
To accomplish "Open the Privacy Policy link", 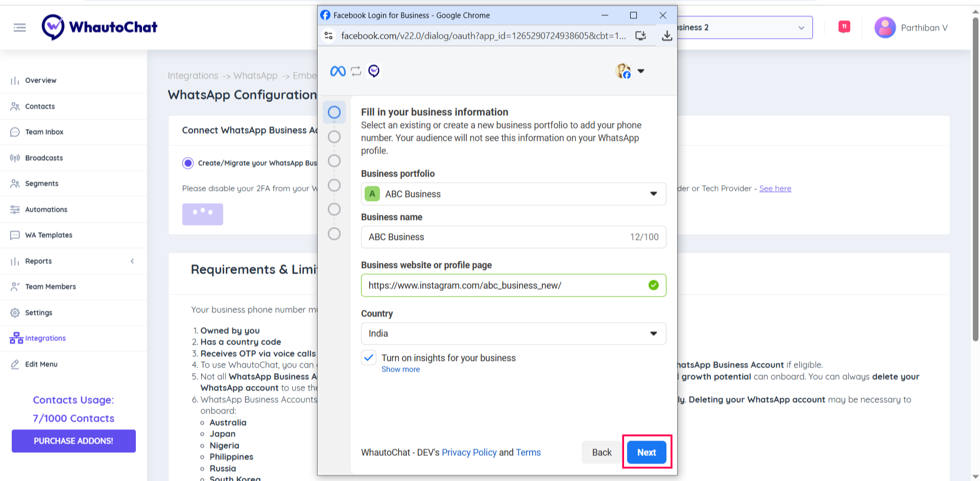I will click(469, 452).
